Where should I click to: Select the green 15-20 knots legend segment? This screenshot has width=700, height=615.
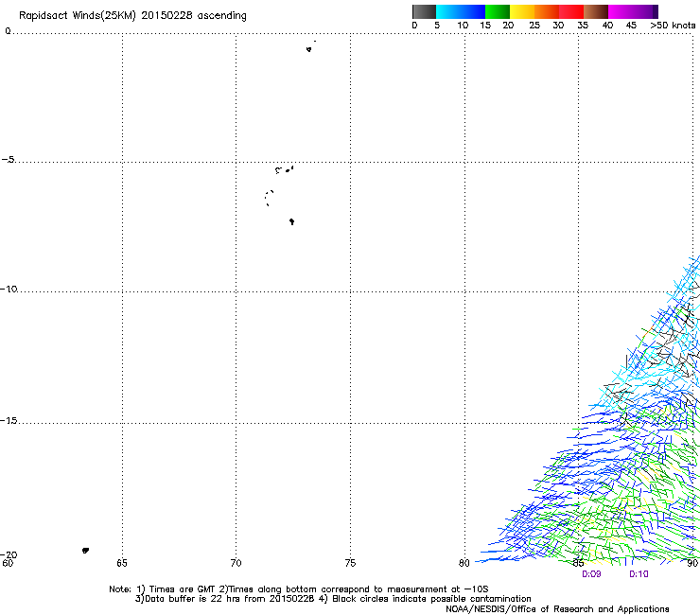click(x=498, y=11)
